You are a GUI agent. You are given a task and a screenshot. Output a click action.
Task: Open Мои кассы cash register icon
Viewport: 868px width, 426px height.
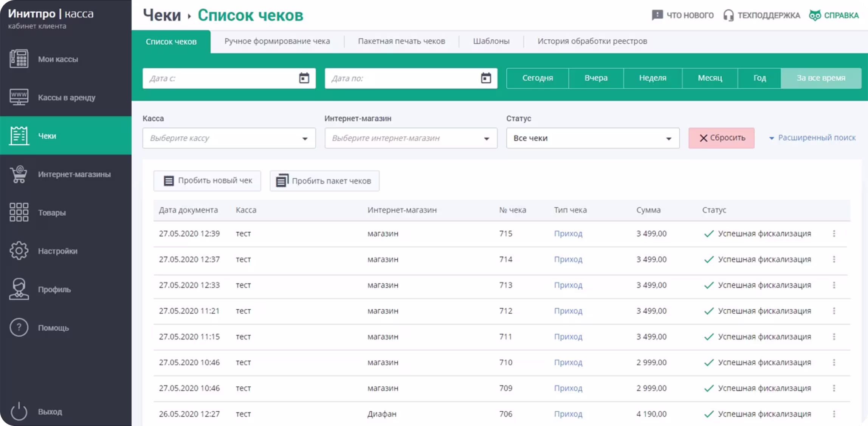[x=19, y=59]
